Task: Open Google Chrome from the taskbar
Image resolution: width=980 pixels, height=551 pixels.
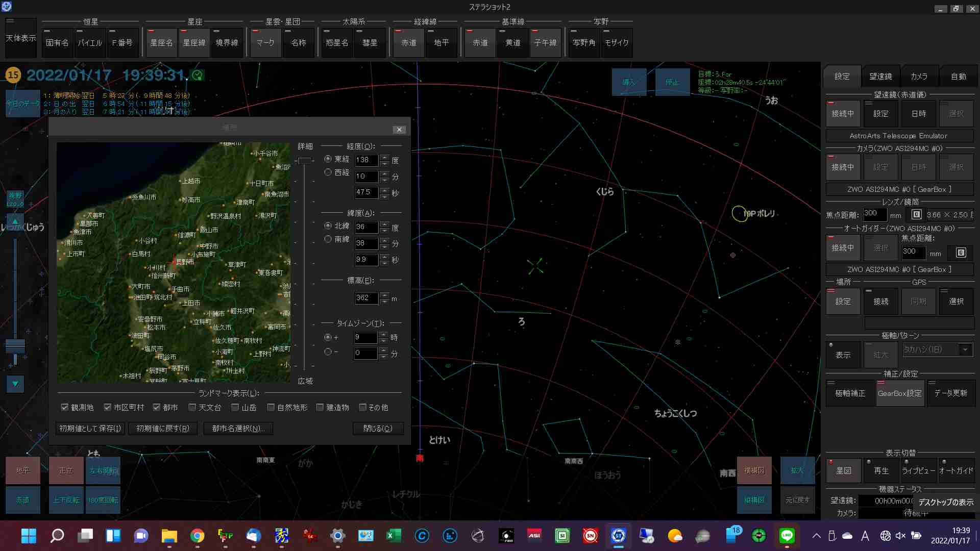Action: pyautogui.click(x=197, y=536)
